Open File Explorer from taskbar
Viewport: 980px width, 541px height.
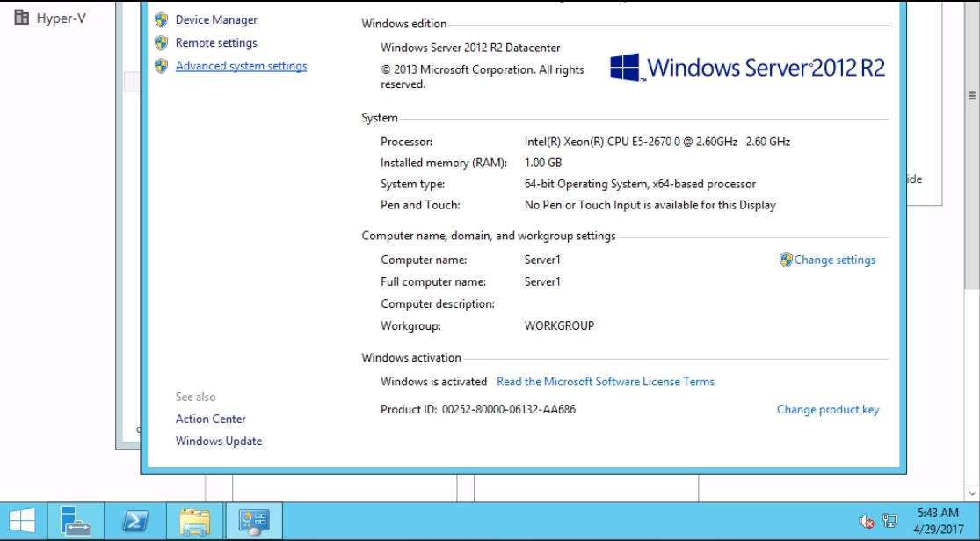[x=194, y=521]
